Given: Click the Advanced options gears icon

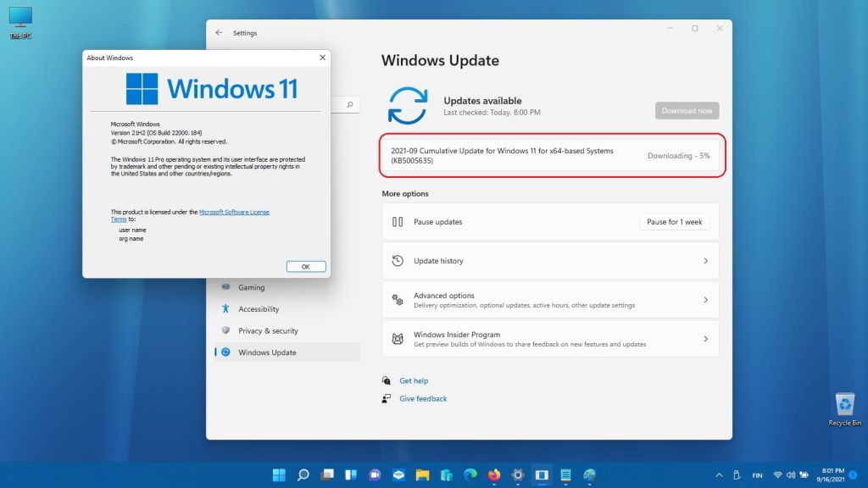Looking at the screenshot, I should click(x=398, y=300).
